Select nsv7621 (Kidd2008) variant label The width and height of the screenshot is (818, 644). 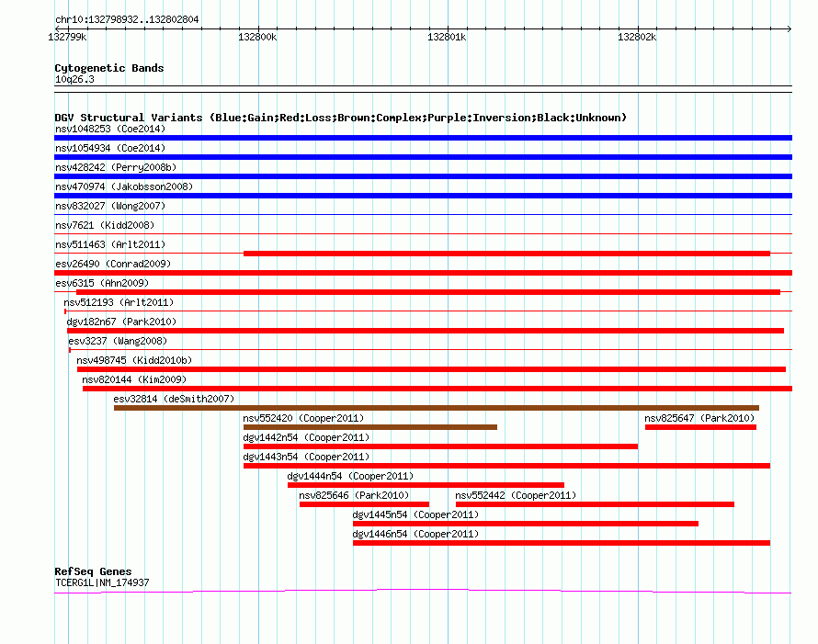pos(105,225)
